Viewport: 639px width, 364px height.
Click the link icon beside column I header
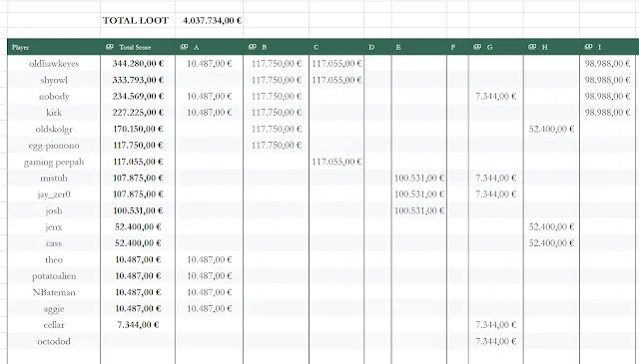point(588,47)
